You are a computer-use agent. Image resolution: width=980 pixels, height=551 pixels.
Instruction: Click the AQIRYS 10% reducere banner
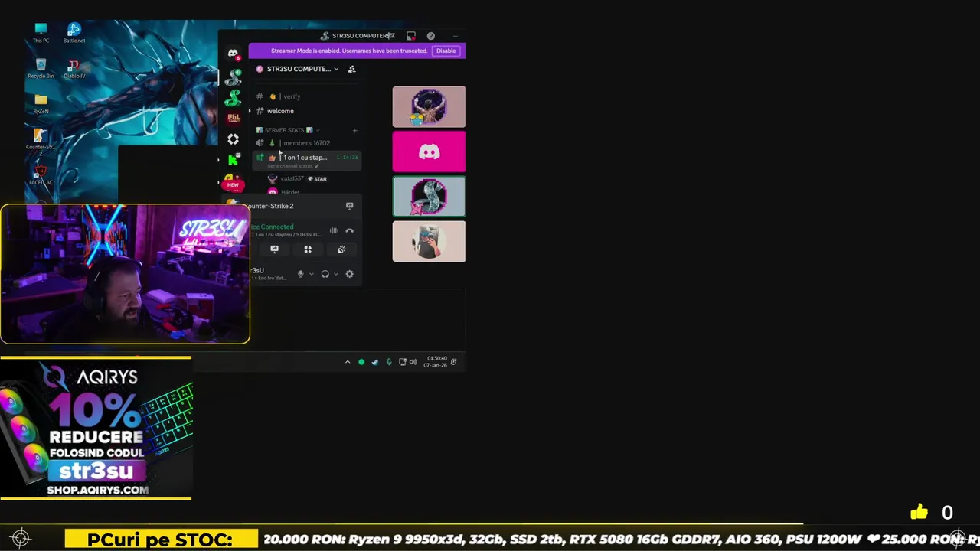click(96, 429)
